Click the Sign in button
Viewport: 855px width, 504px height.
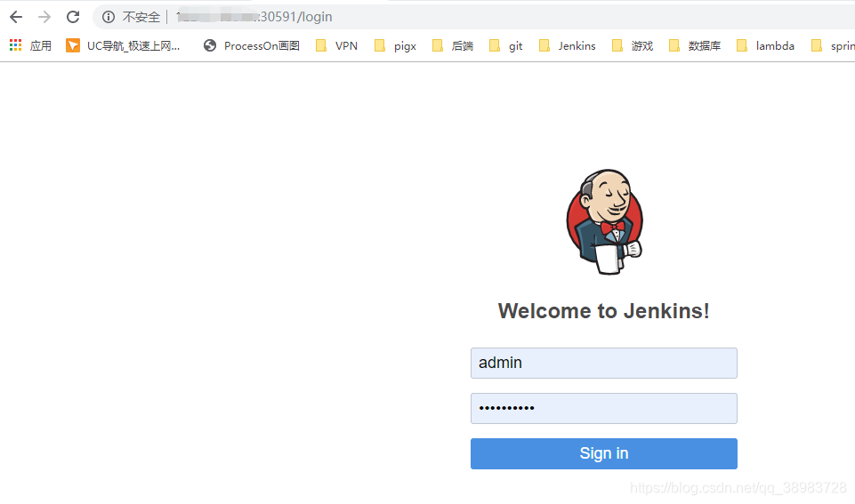click(x=604, y=453)
